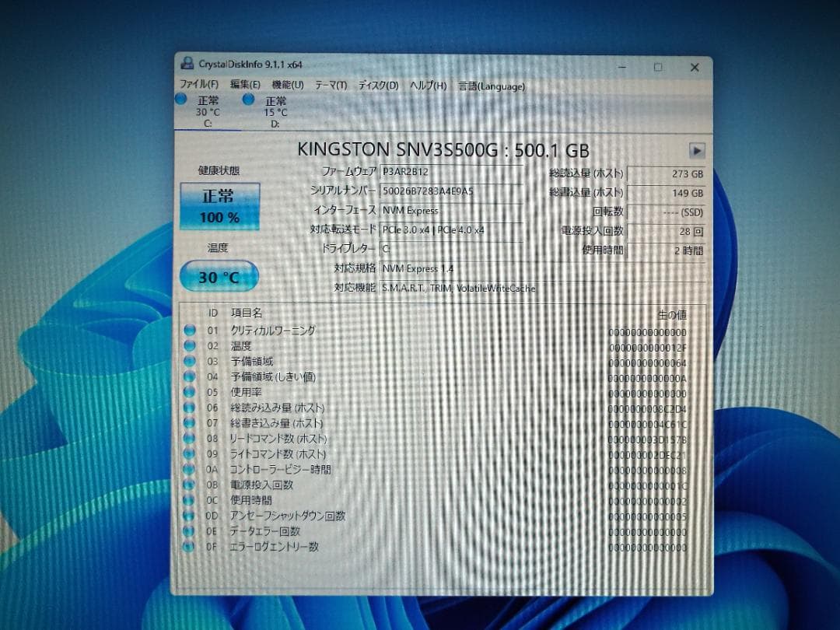Image resolution: width=840 pixels, height=630 pixels.
Task: Click the status dot next to 電源投入回数
Action: 189,485
